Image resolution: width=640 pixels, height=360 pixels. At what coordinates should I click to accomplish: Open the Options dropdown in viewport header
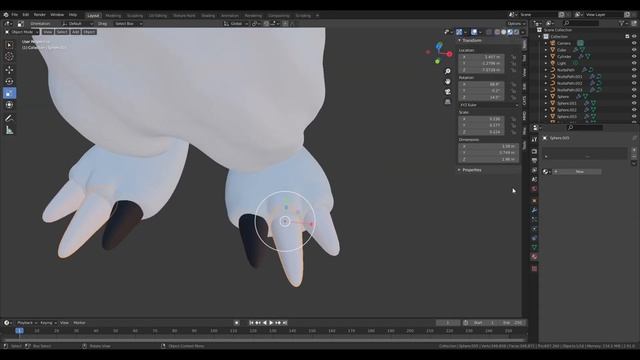pos(515,24)
